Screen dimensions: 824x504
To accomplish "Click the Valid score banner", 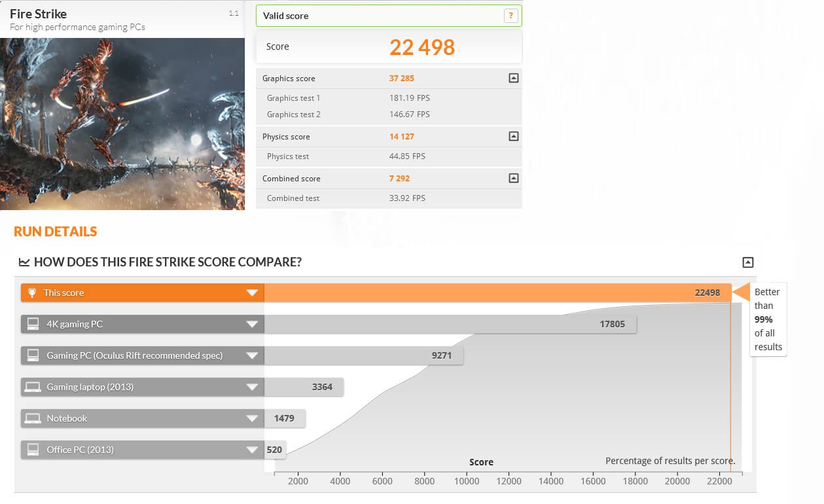I will (380, 16).
